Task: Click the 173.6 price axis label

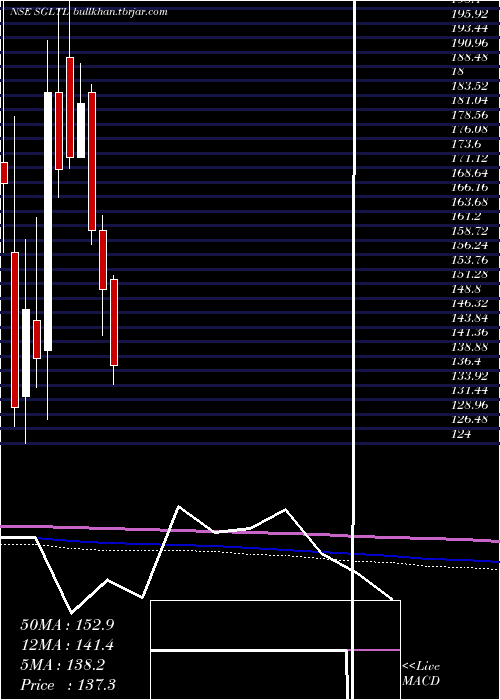Action: click(466, 144)
